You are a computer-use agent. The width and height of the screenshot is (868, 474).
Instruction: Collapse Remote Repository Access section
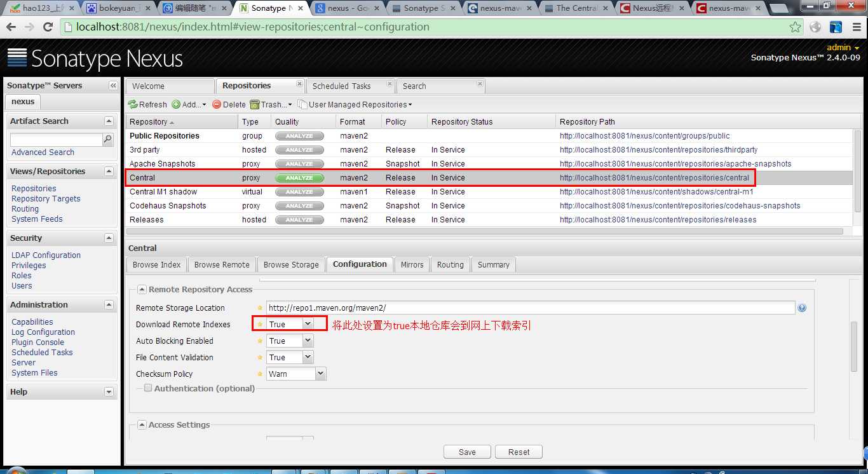(142, 289)
